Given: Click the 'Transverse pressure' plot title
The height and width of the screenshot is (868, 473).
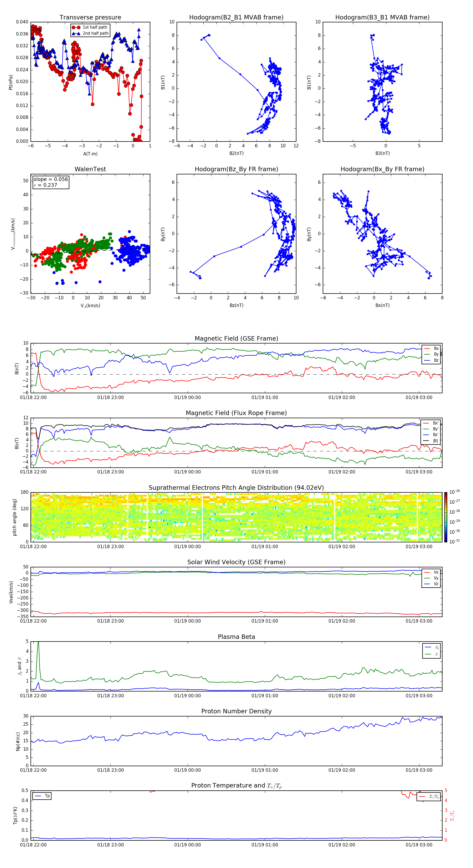Looking at the screenshot, I should [x=90, y=18].
